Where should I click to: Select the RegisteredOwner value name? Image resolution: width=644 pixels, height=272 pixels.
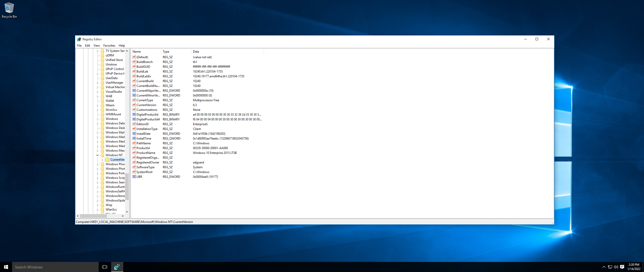point(148,162)
